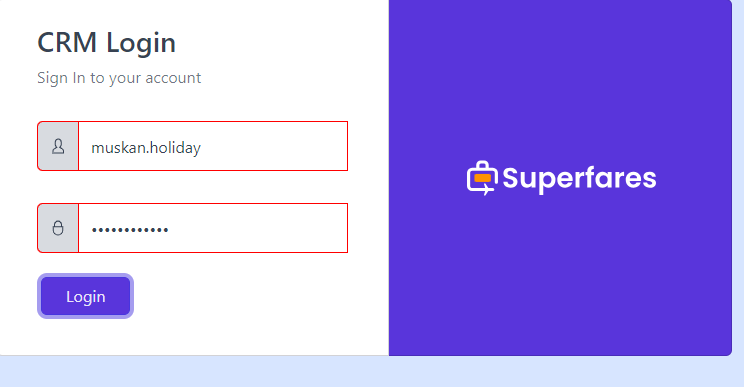Click on the password dots

tap(130, 230)
